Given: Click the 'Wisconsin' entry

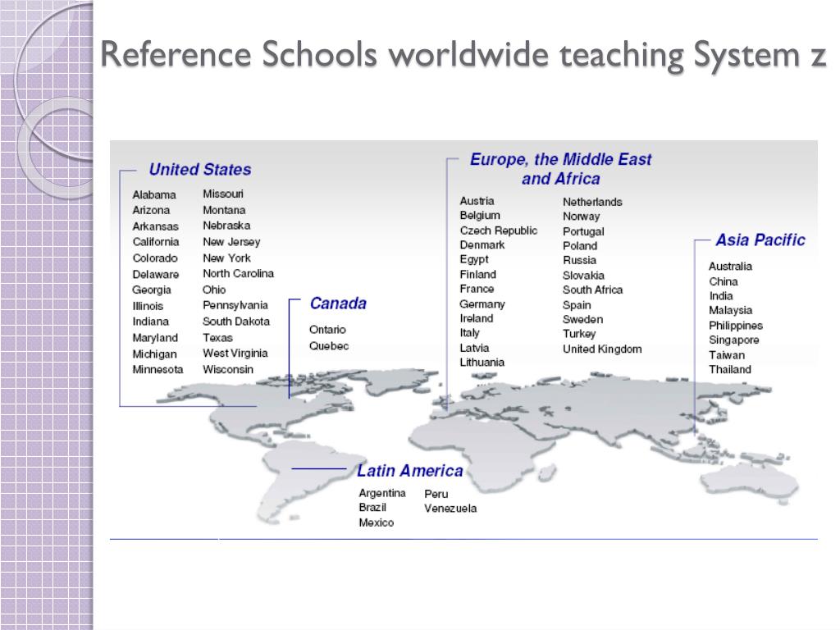Looking at the screenshot, I should click(228, 369).
